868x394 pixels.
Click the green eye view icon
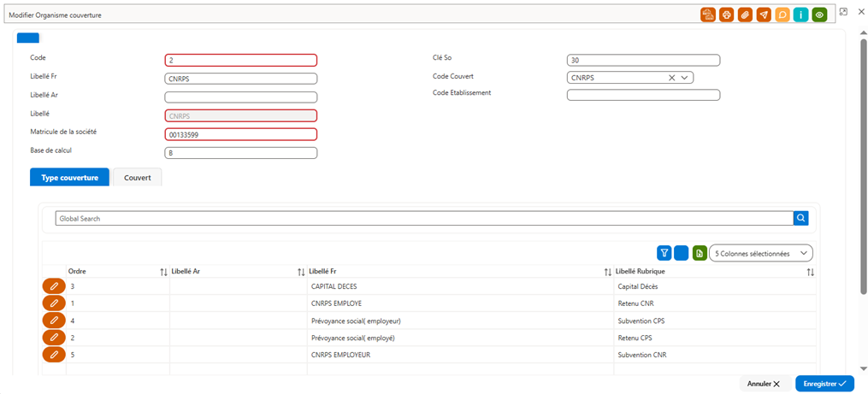(x=820, y=15)
